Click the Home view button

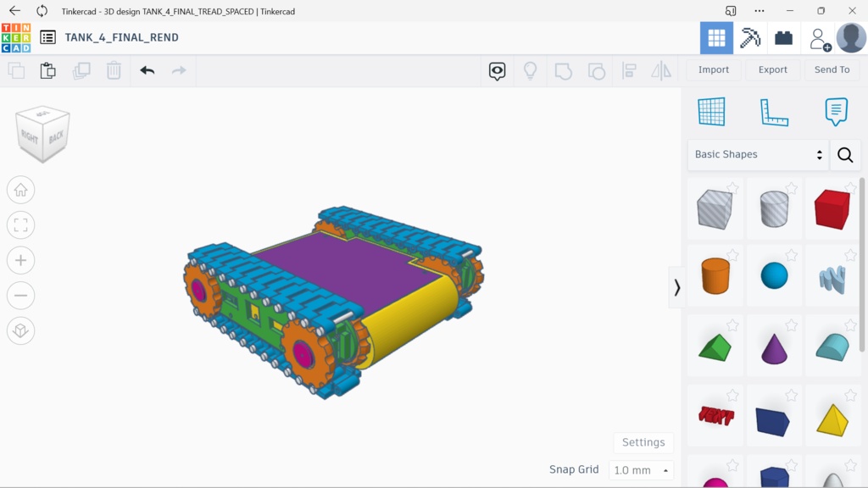[x=20, y=190]
